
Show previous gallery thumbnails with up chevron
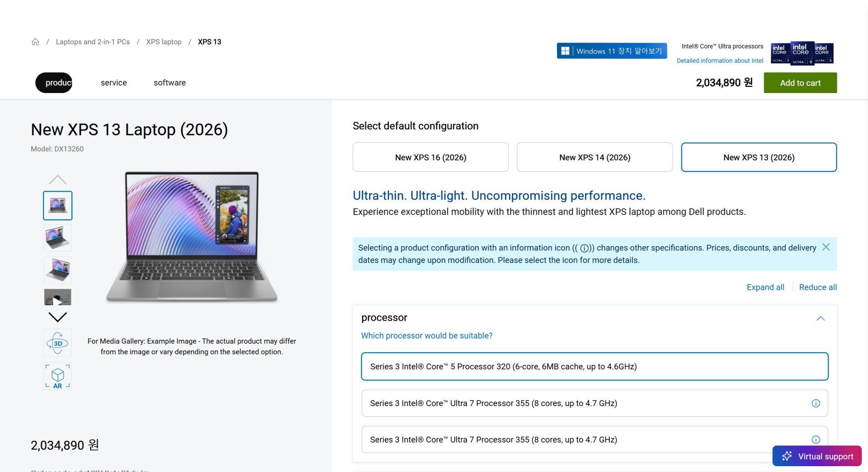coord(57,180)
